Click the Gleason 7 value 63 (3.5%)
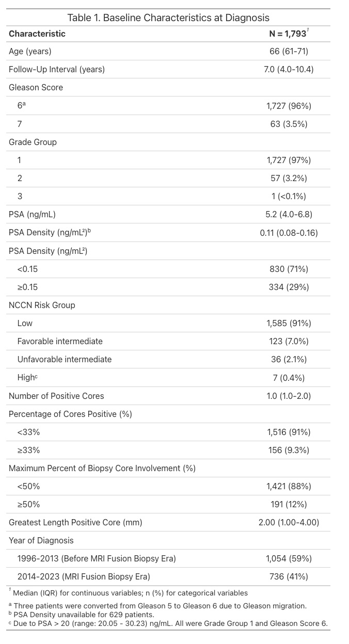This screenshot has height=644, width=349. point(289,124)
